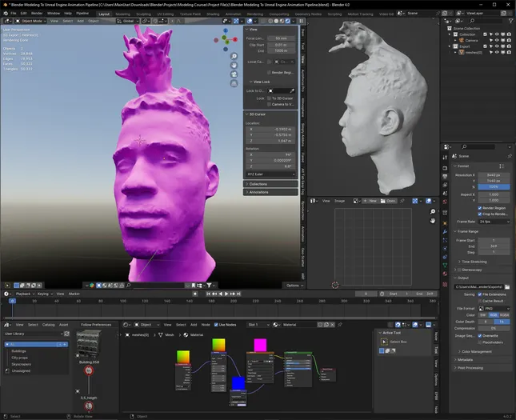The width and height of the screenshot is (516, 420).
Task: Select rendered viewport shading sphere icon
Action: [x=287, y=21]
